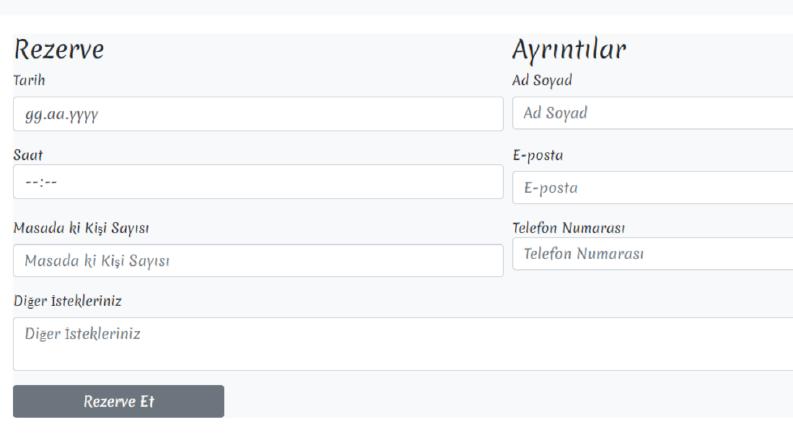This screenshot has width=793, height=446.
Task: Submit the form with Rezerve Et
Action: point(118,402)
